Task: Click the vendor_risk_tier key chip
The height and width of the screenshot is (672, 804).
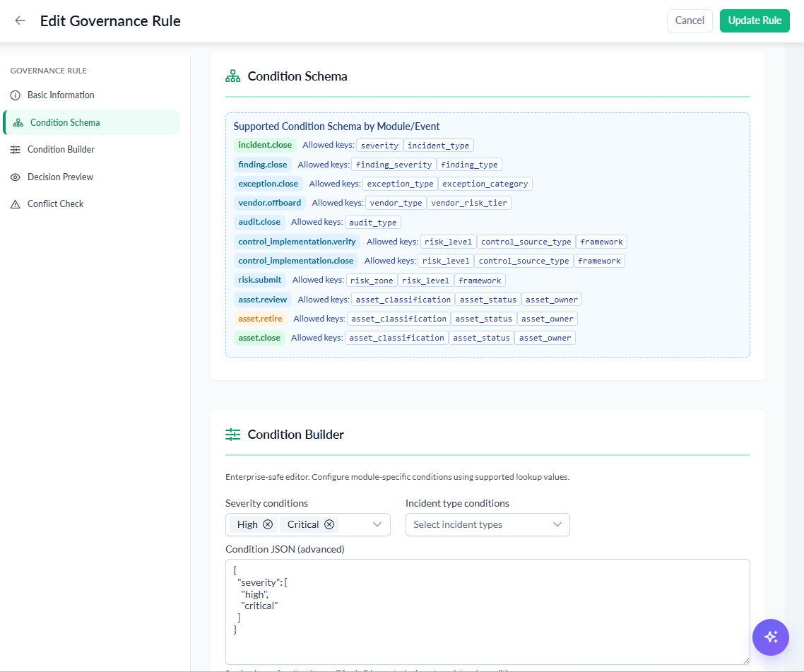Action: click(469, 203)
